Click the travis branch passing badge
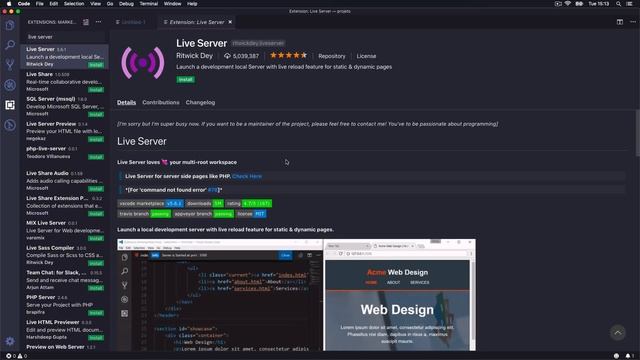The image size is (640, 360). tap(144, 213)
